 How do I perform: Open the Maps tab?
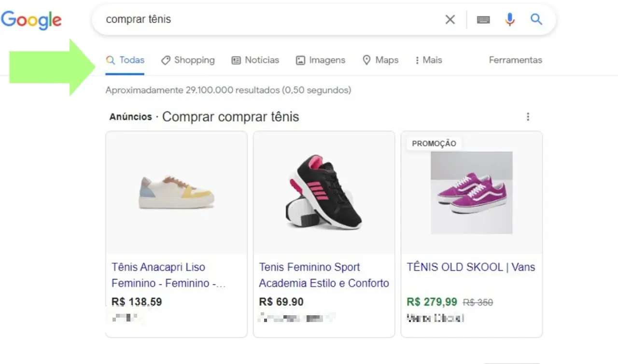pyautogui.click(x=380, y=60)
